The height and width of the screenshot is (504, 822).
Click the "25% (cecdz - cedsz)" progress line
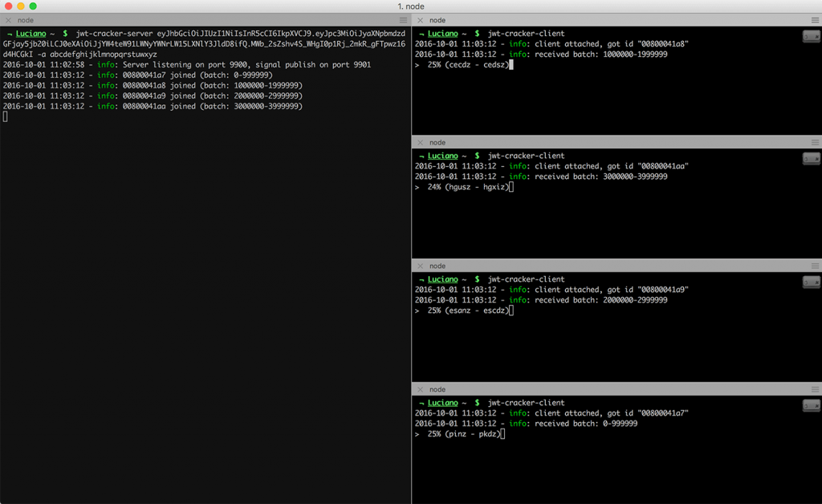462,65
